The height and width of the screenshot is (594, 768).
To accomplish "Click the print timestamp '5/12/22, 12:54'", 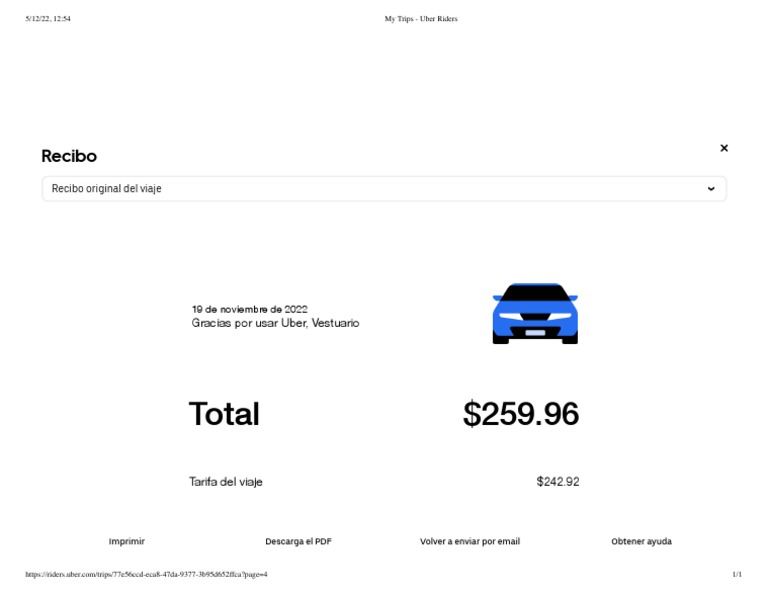I will coord(48,19).
